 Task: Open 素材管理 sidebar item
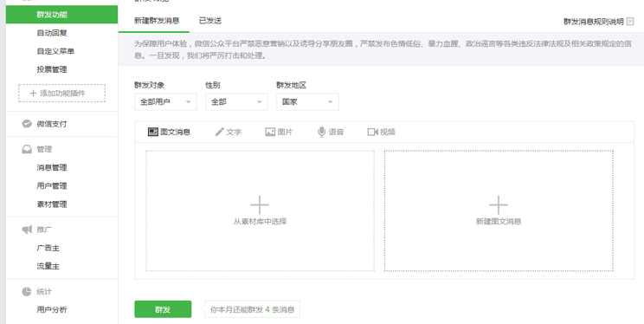click(52, 204)
